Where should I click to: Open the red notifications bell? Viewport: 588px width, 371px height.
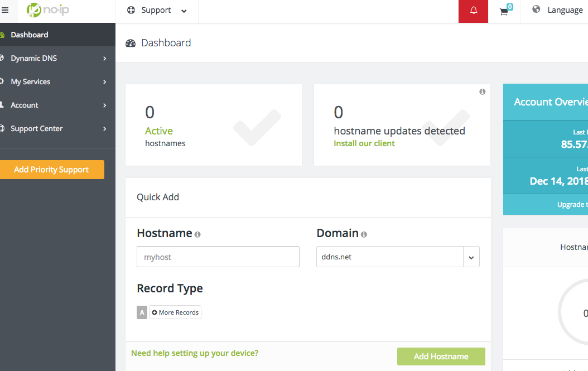[474, 11]
